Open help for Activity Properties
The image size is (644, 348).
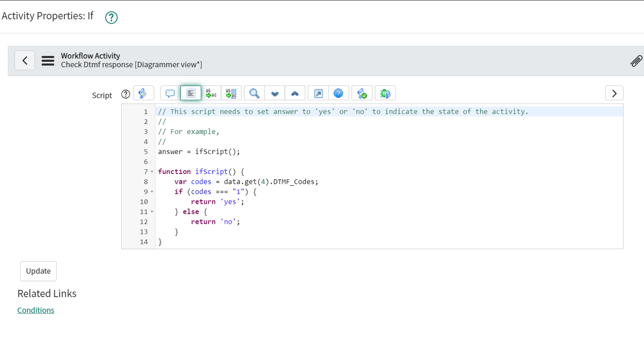pyautogui.click(x=111, y=18)
